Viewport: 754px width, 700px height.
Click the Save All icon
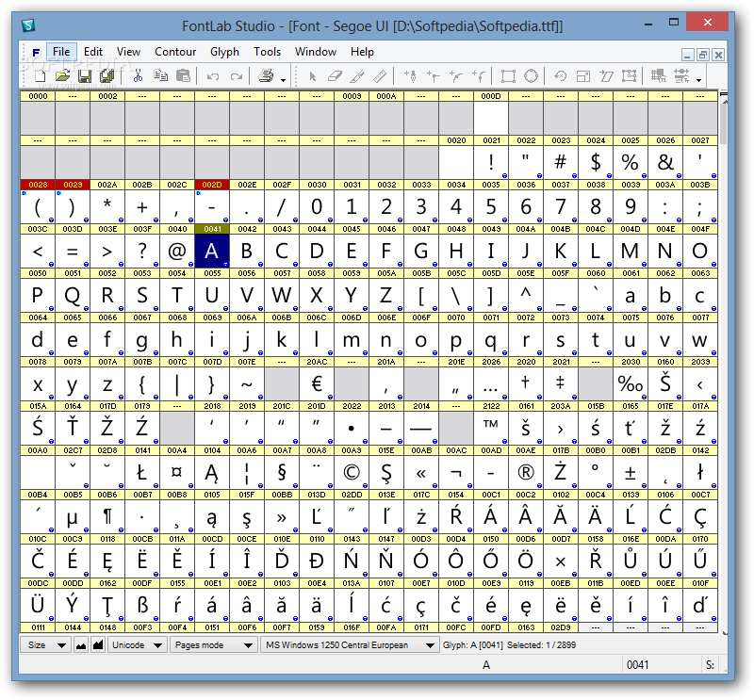[107, 76]
